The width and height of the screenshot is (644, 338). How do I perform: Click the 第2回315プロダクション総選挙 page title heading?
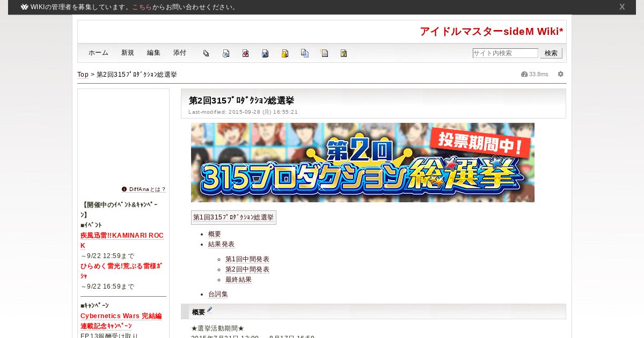click(x=241, y=101)
